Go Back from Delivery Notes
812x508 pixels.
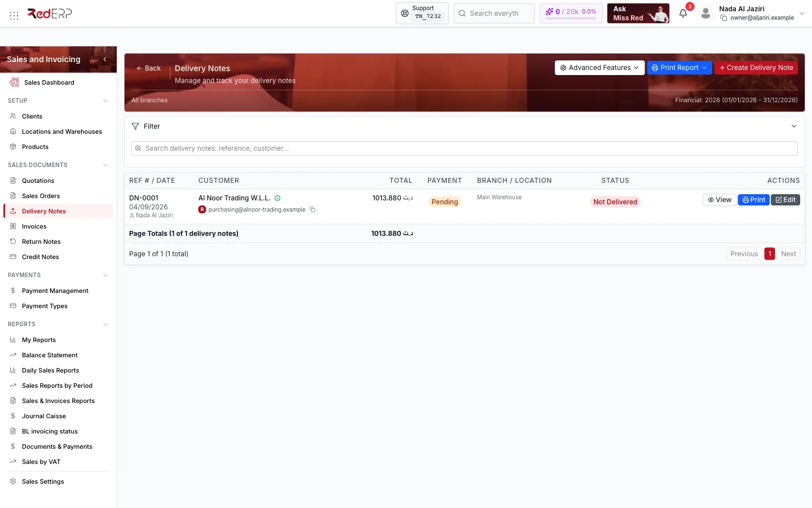point(148,68)
